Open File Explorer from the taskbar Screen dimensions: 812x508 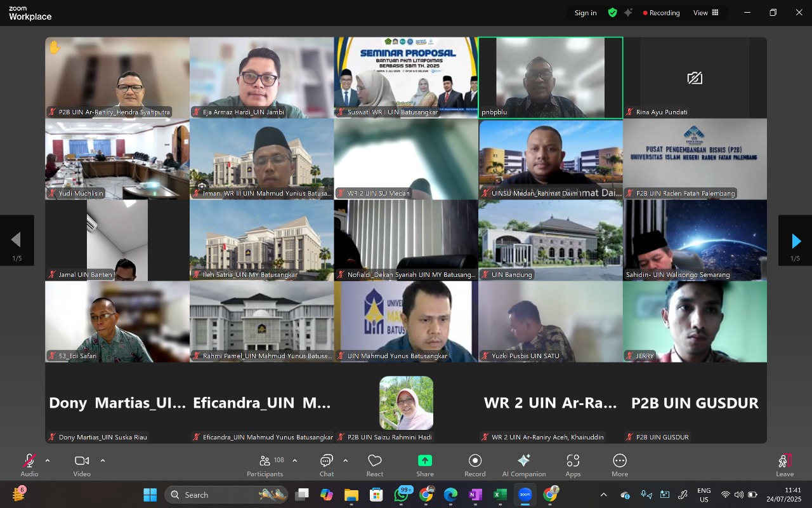pos(351,495)
